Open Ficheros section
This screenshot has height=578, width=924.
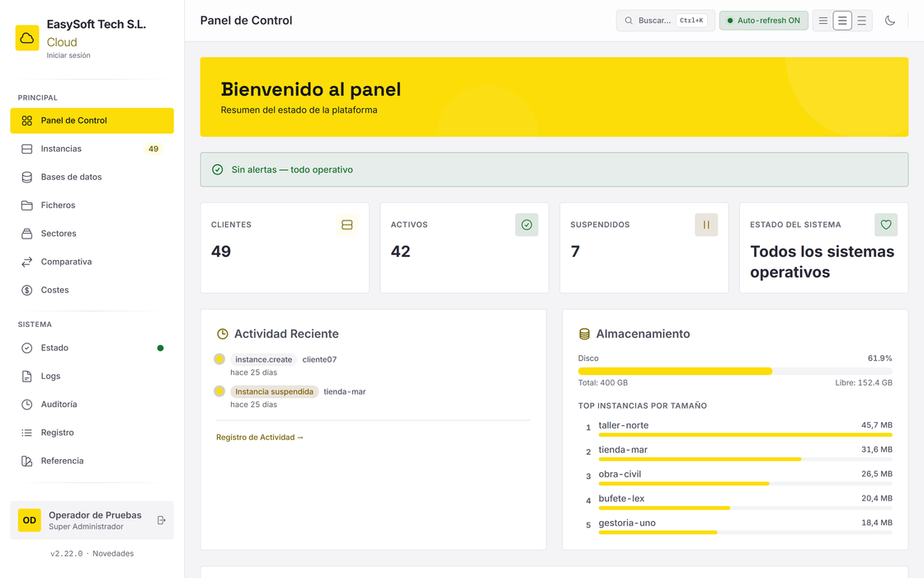[x=92, y=206]
